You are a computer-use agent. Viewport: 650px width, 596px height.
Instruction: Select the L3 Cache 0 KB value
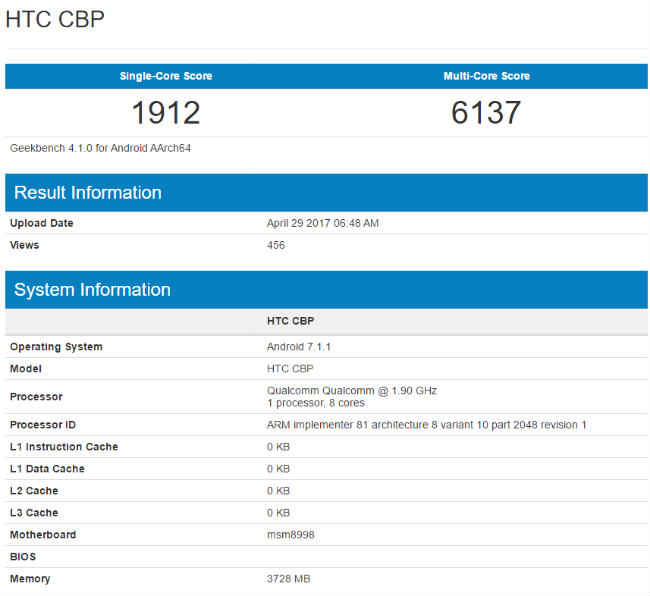278,513
